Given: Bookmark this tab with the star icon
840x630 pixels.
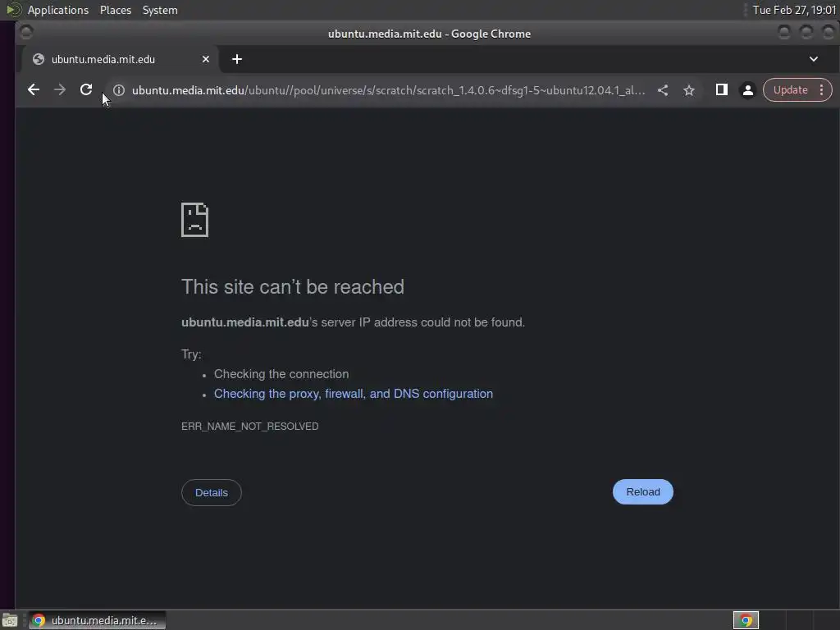Looking at the screenshot, I should coord(689,90).
